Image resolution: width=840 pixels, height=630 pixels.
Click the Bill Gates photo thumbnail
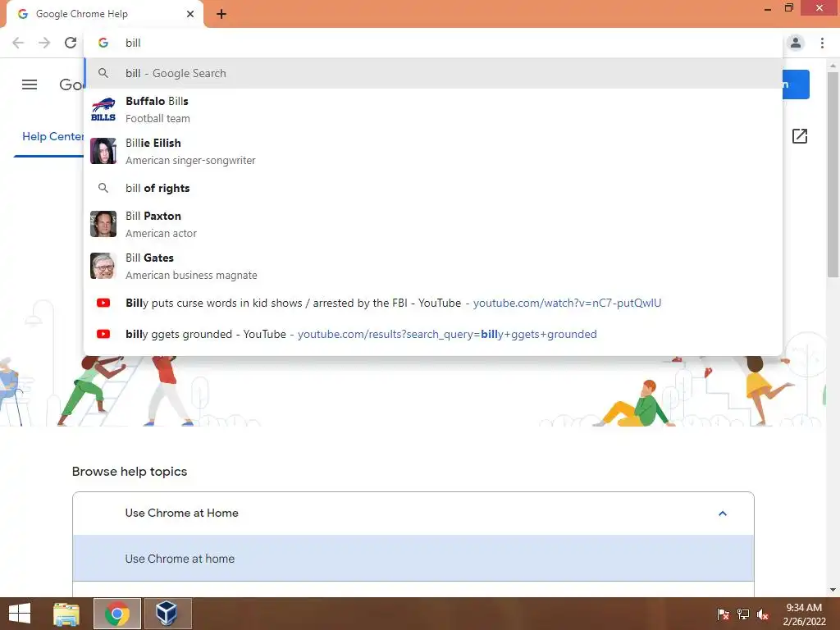pos(103,266)
